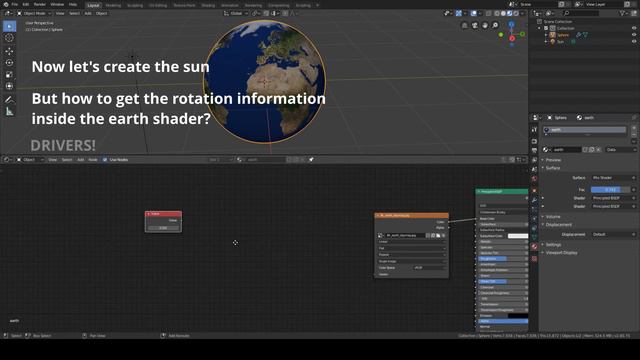Uncheck the Collection exclude checkbox in outliner

[546, 28]
